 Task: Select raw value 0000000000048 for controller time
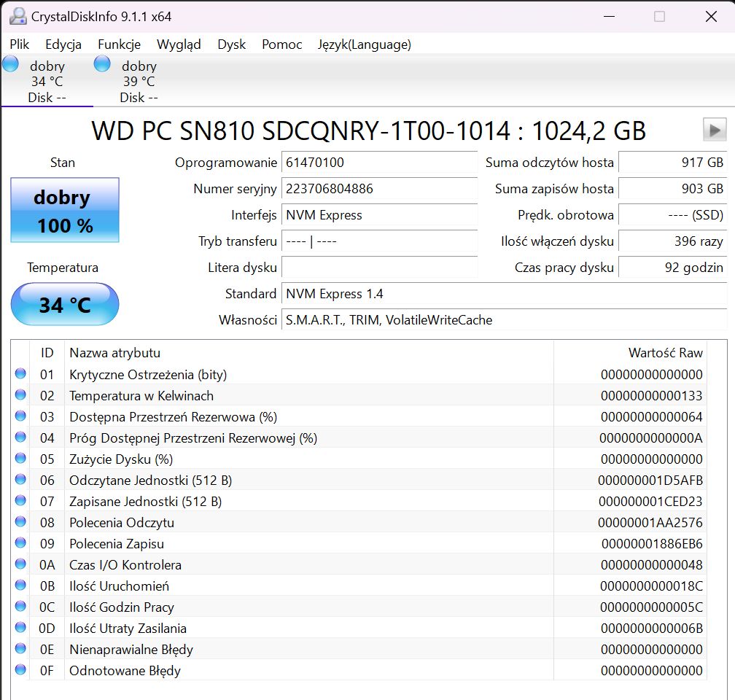pos(652,565)
